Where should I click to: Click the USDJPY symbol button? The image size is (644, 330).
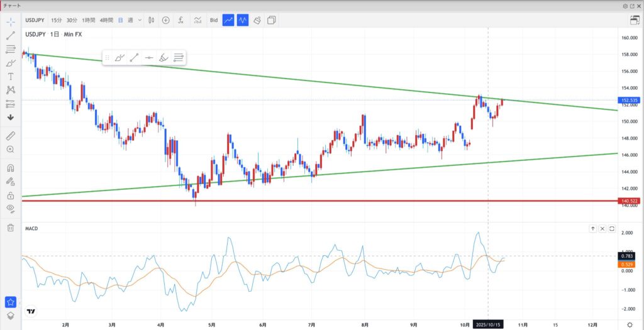35,20
